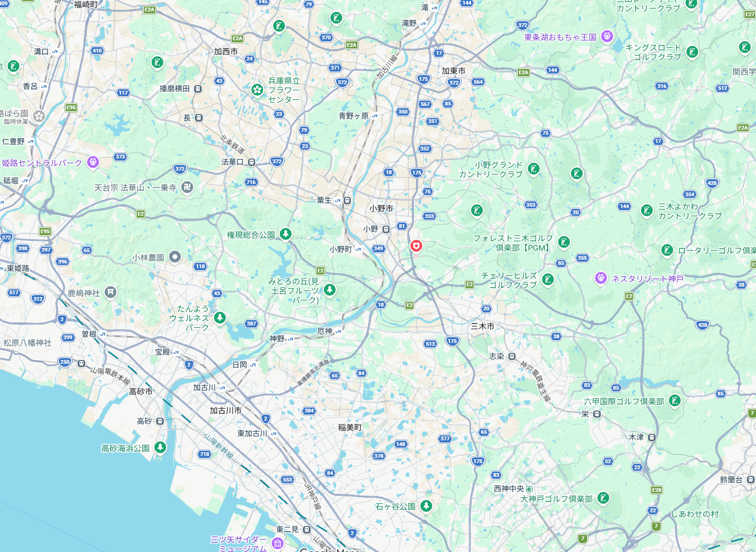Image resolution: width=756 pixels, height=552 pixels.
Task: Click the 東姫路 station label
Action: [18, 268]
